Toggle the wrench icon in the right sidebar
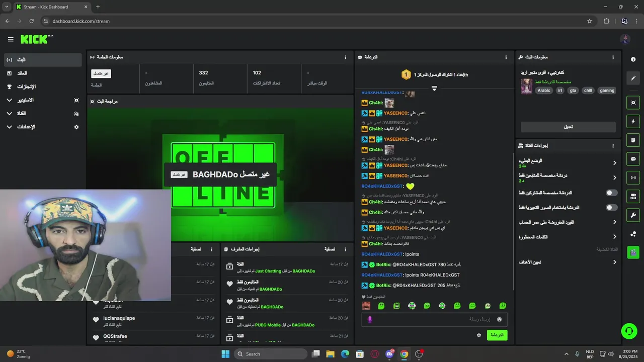Screen dimensions: 644x362 (633, 215)
